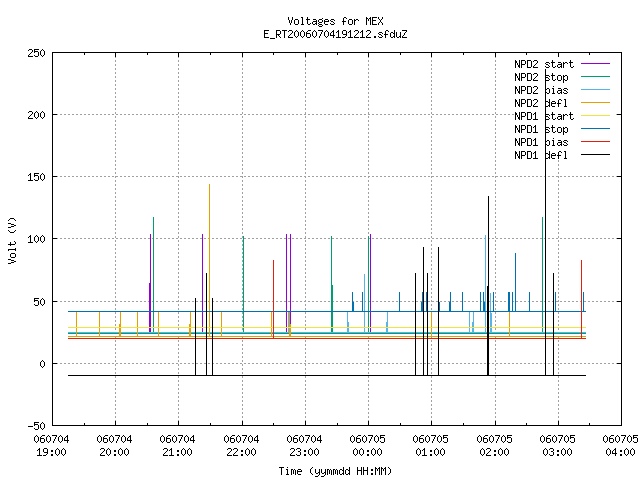Viewport: 640px width, 480px height.
Task: Click the 'NPD2 start' legend label
Action: 544,64
